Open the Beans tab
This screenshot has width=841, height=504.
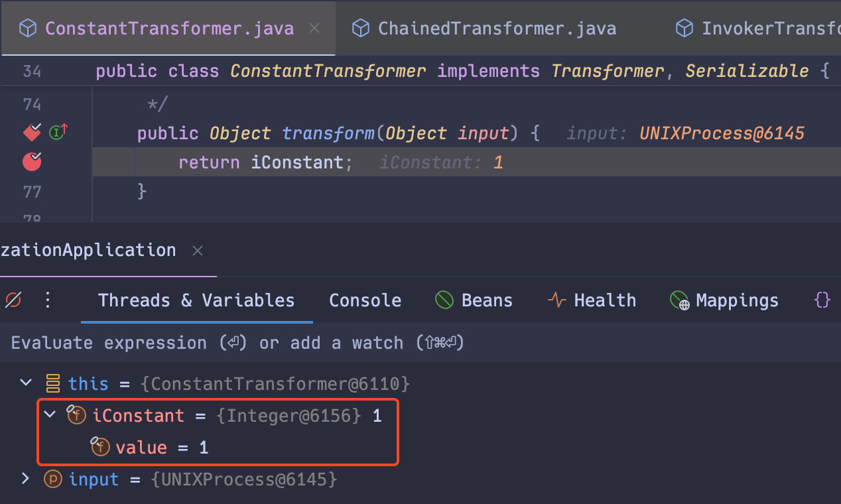click(474, 300)
